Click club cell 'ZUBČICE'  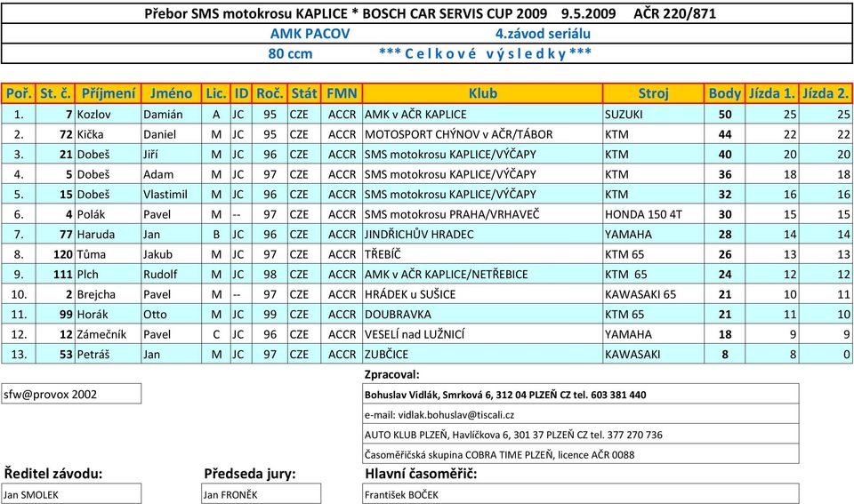tap(482, 355)
